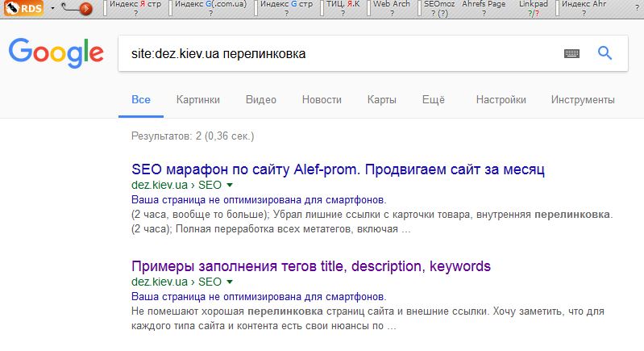Screen dimensions: 644x351
Task: Click snippet text starting 'Не помешают хорошая'
Action: [x=368, y=319]
